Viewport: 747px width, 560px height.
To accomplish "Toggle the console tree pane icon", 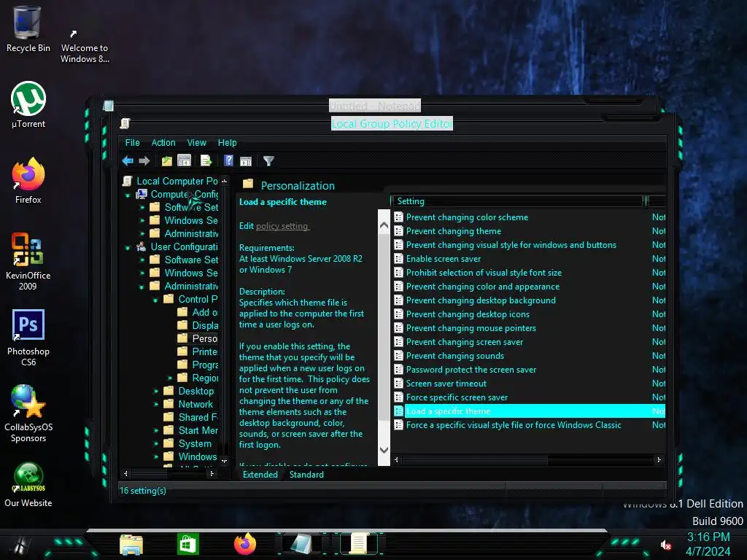I will coord(184,161).
